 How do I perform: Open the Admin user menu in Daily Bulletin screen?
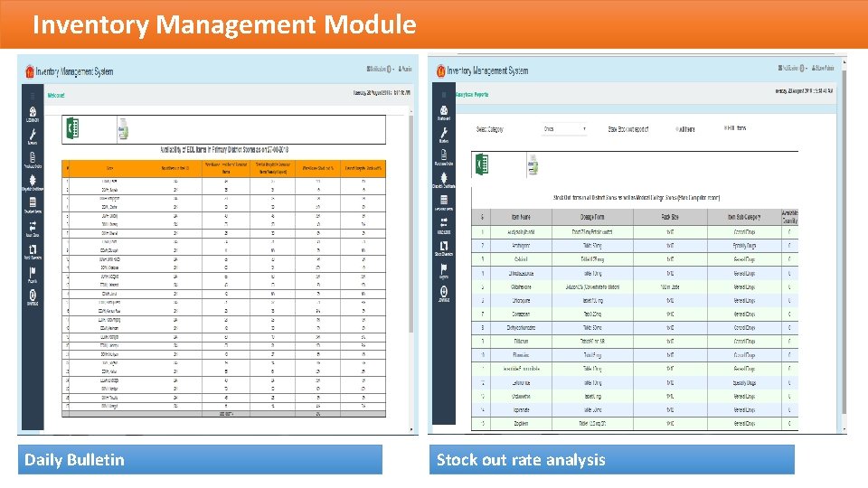click(x=405, y=70)
